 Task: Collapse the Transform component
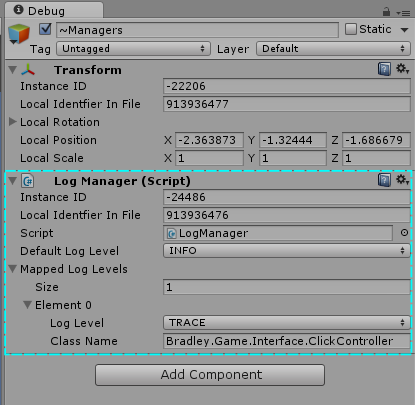[x=13, y=70]
